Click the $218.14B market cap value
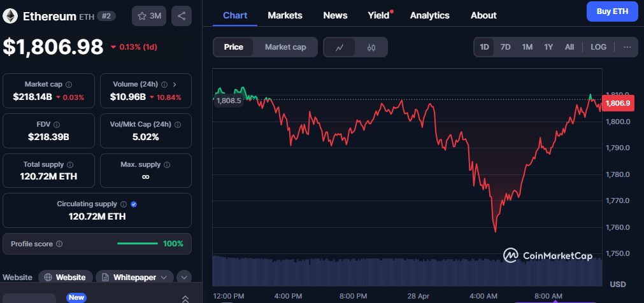The width and height of the screenshot is (644, 303). click(x=32, y=97)
